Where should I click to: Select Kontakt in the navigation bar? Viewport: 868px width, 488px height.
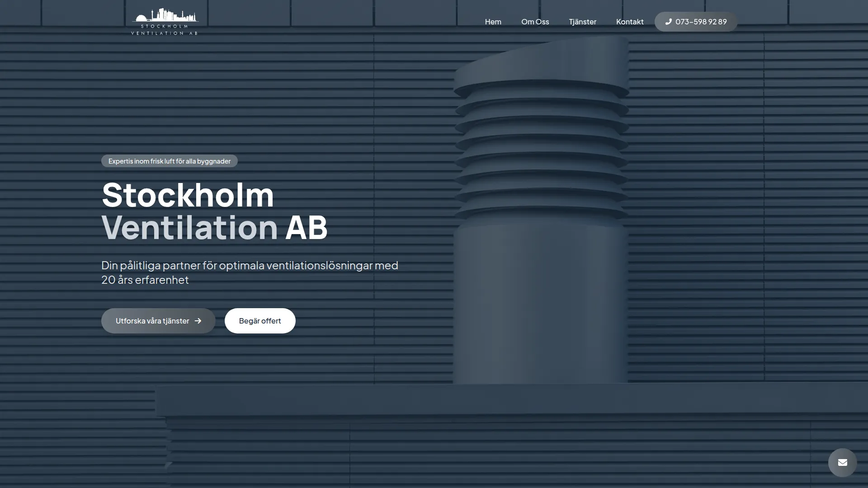click(x=630, y=21)
